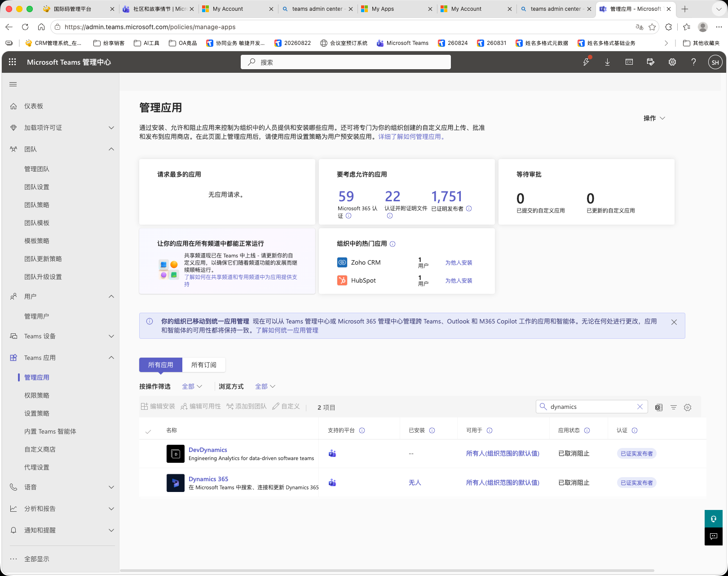Click the 无人 installed link for Dynamics 365

click(415, 483)
